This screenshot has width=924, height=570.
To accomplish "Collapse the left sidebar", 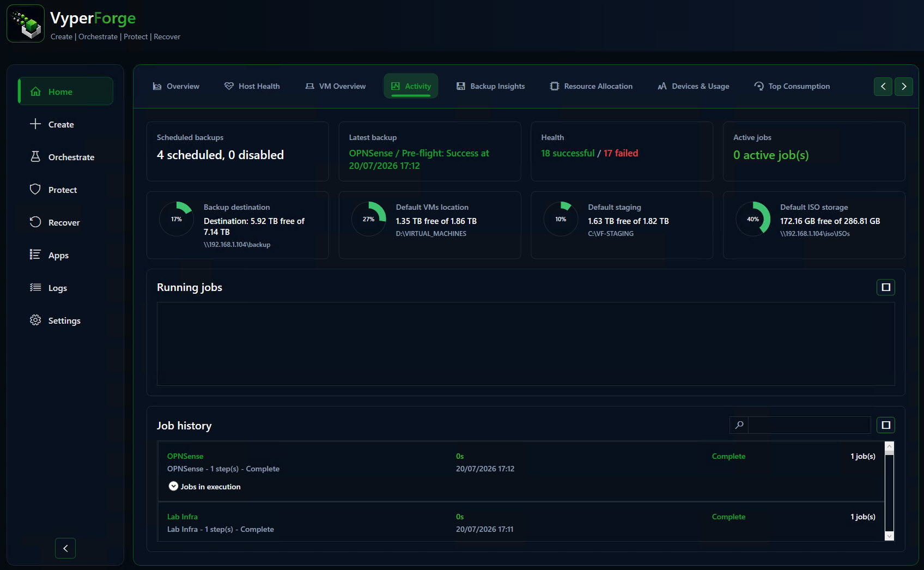I will point(65,548).
